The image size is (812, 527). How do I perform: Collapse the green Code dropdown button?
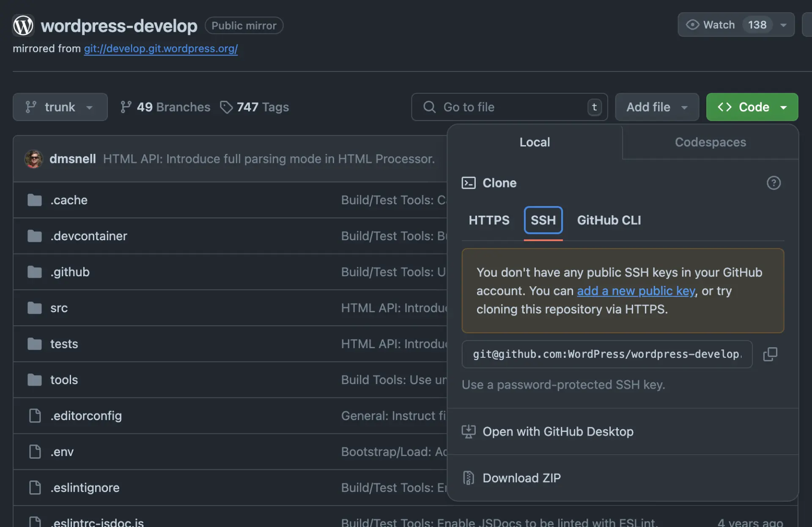(x=752, y=107)
